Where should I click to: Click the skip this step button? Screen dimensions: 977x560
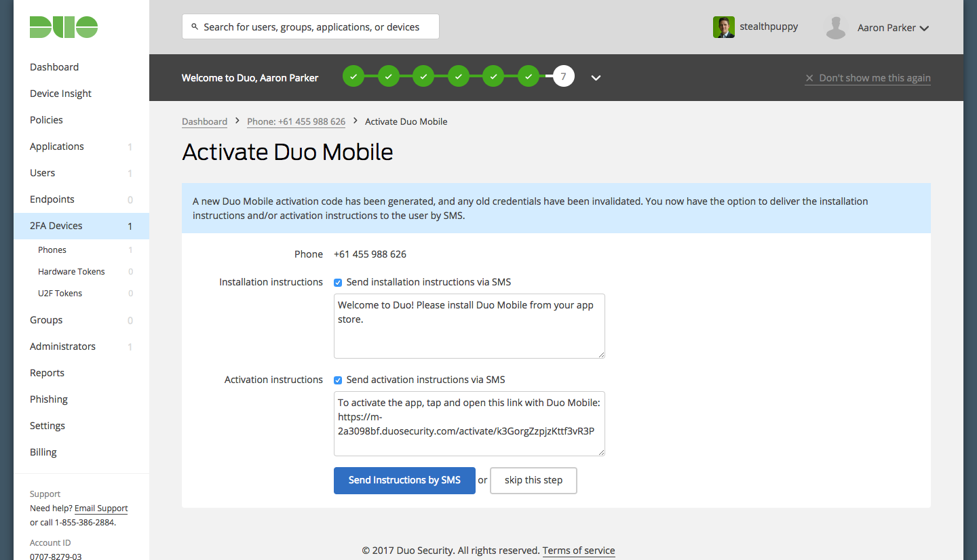coord(533,480)
